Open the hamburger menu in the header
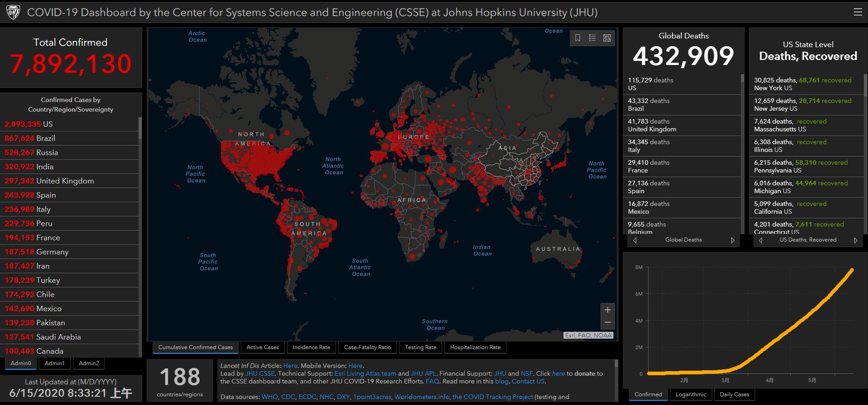868x405 pixels. (x=857, y=12)
